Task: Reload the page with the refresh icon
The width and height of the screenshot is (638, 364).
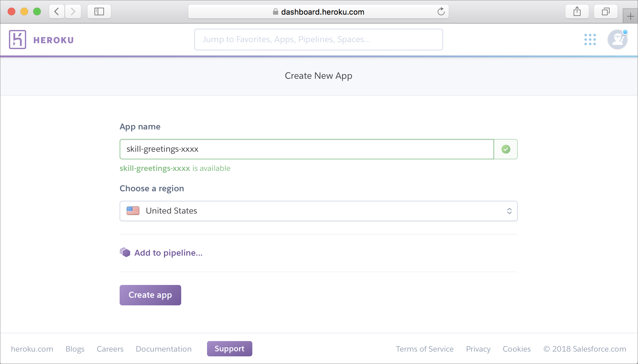Action: tap(441, 12)
